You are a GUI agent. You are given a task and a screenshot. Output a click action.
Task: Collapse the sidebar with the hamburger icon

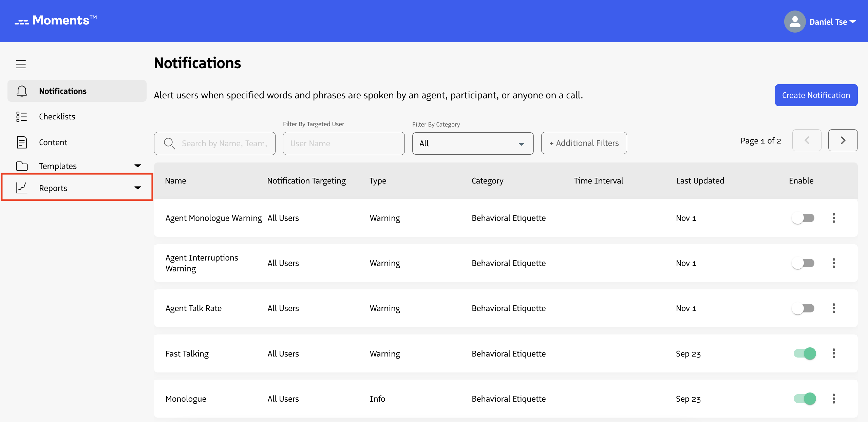pos(21,64)
